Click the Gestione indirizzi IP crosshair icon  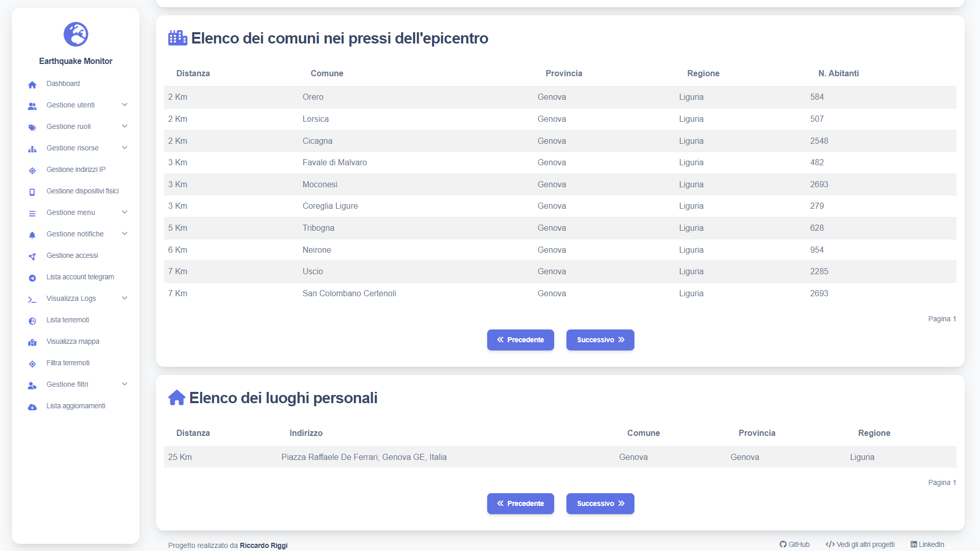[x=32, y=170]
